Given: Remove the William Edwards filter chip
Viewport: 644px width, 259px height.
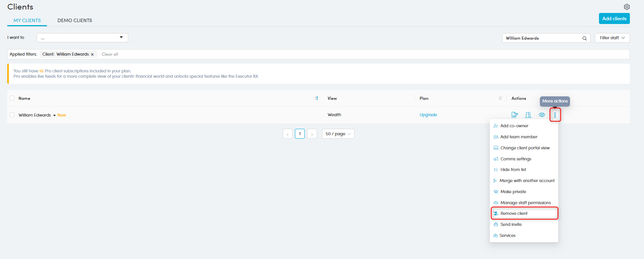Looking at the screenshot, I should 92,54.
